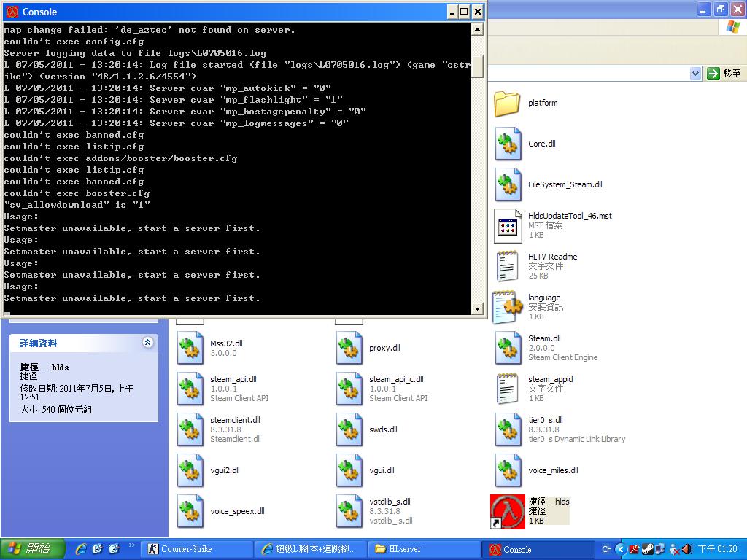Switch to Counter-Strike taskbar item
The image size is (747, 560).
pyautogui.click(x=197, y=549)
